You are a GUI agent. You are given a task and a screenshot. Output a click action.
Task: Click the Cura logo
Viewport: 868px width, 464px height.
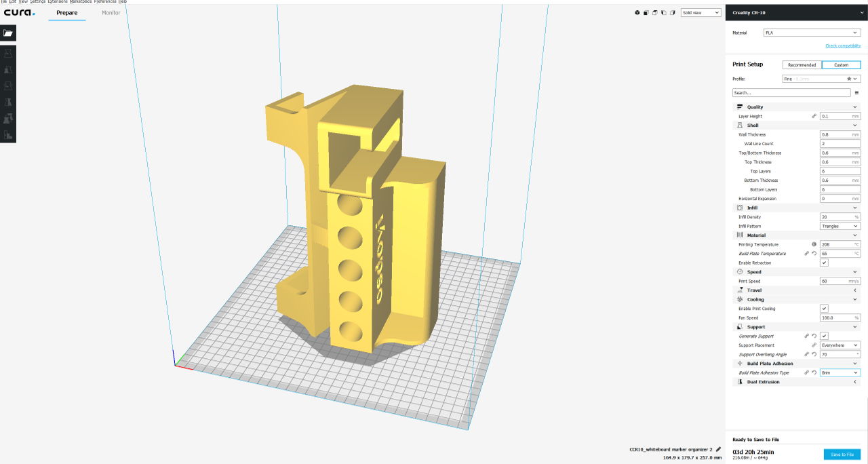pos(19,13)
